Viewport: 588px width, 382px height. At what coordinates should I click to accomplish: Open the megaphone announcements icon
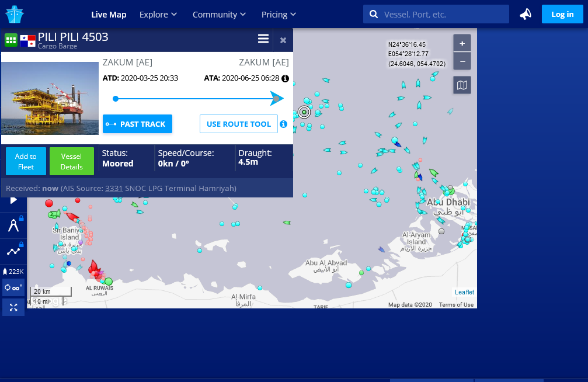tap(526, 14)
